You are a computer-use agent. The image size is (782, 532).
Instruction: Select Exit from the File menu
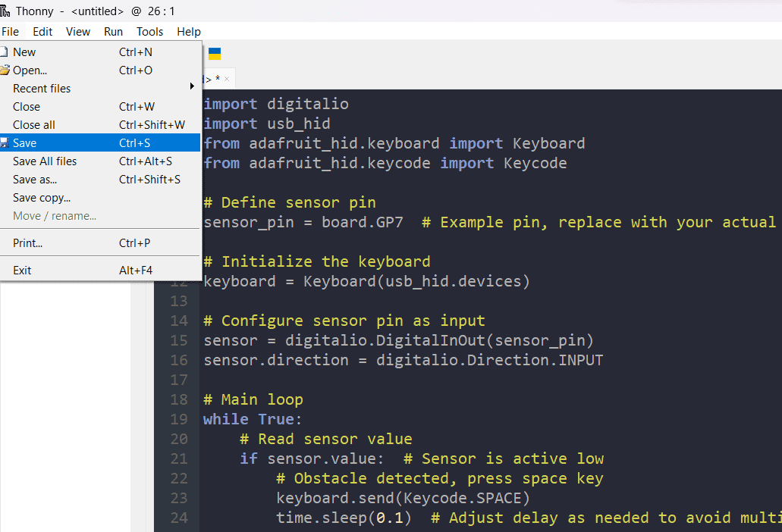click(20, 270)
